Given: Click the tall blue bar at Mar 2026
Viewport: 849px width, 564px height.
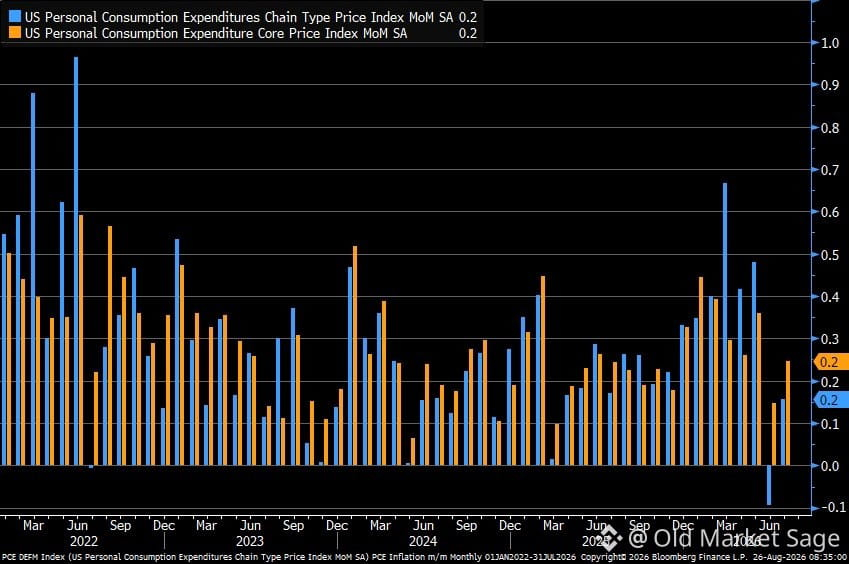Looking at the screenshot, I should pyautogui.click(x=726, y=324).
